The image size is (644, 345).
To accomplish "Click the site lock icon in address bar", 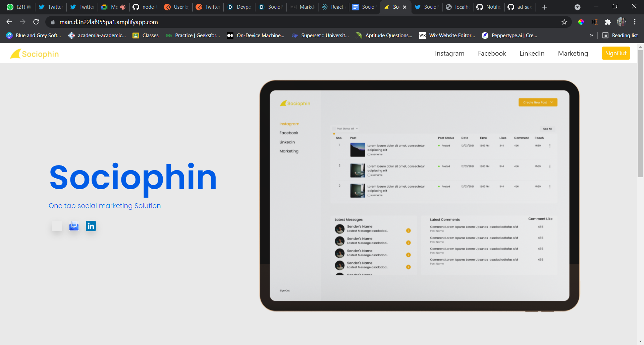I will [x=53, y=22].
